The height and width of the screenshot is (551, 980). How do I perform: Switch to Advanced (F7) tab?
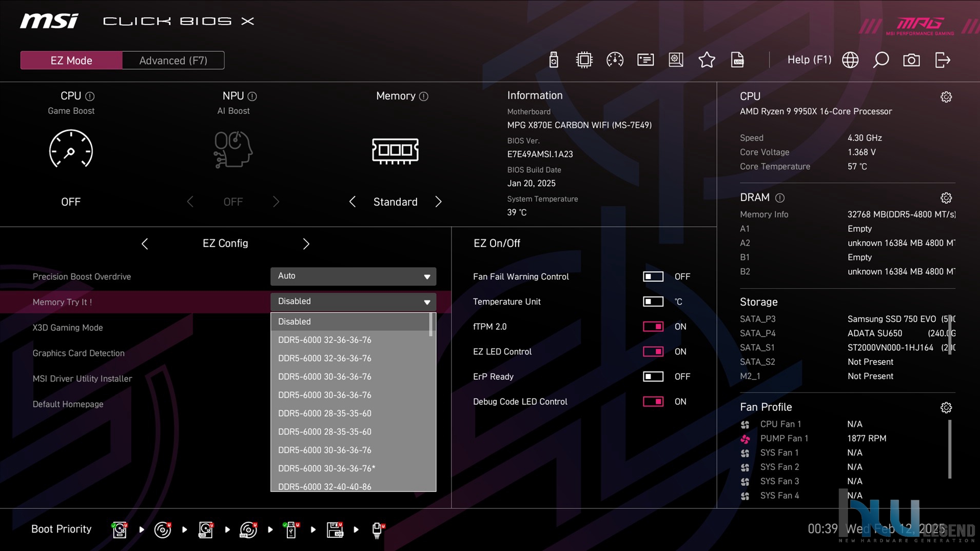(173, 61)
